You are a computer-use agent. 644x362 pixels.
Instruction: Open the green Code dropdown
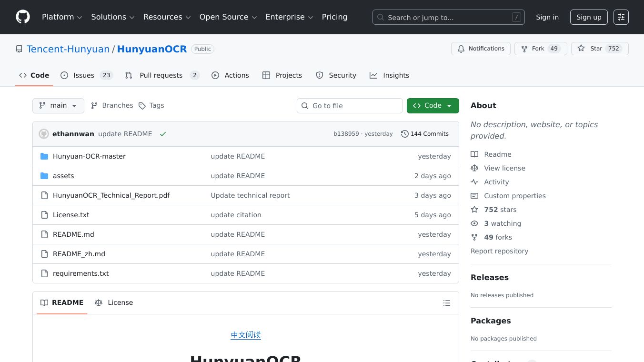tap(433, 106)
